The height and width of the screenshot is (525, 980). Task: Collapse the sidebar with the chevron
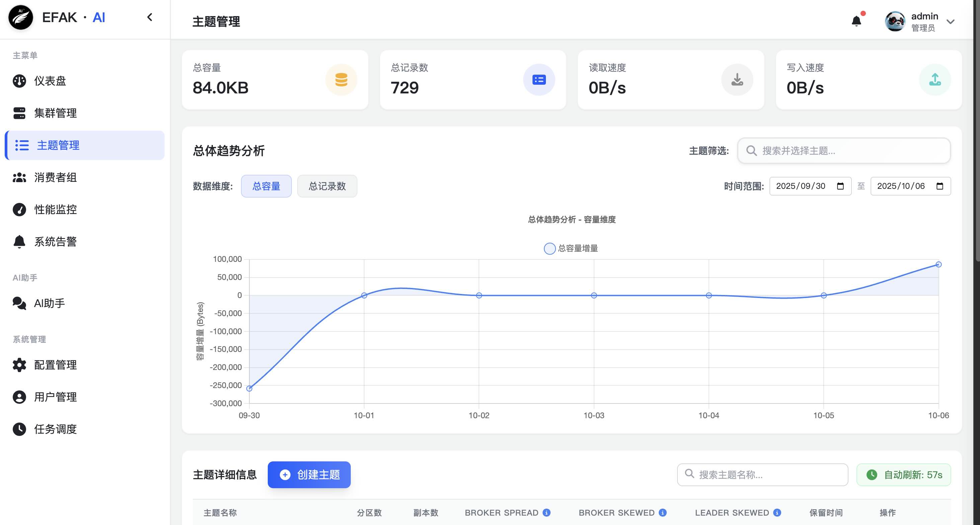[x=150, y=17]
